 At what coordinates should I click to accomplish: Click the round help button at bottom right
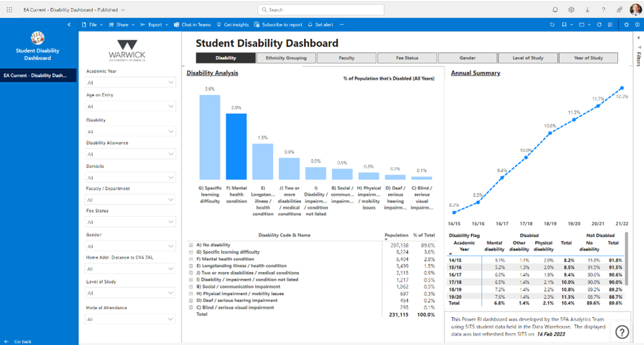tap(622, 332)
